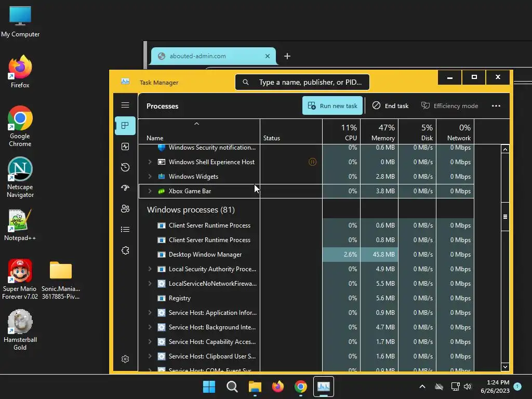Viewport: 532px width, 399px height.
Task: Sort by the Status column header
Action: [291, 131]
